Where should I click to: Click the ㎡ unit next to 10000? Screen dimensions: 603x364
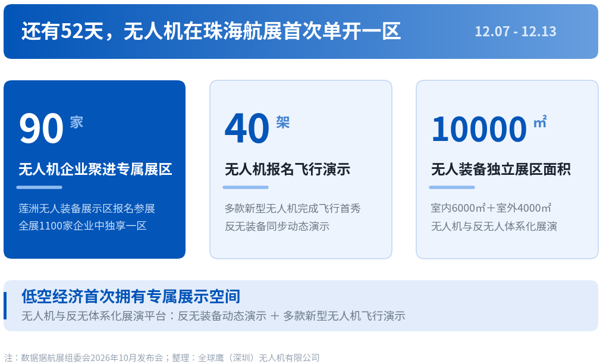[x=540, y=121]
